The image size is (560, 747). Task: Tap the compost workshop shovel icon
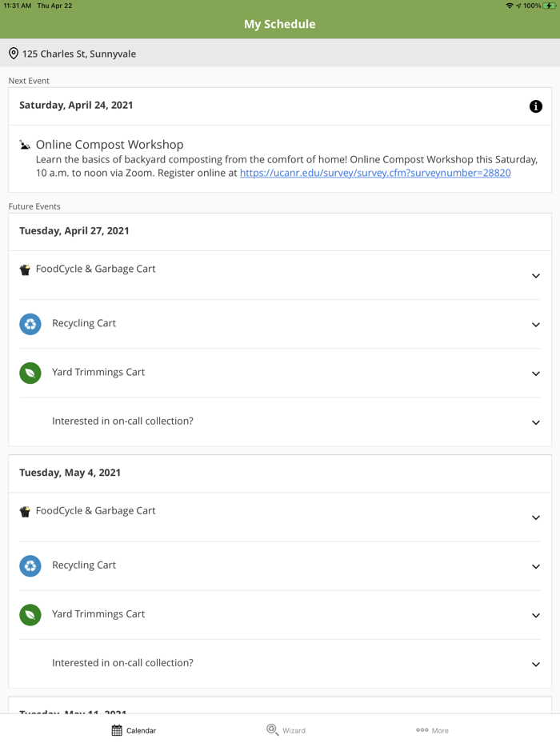25,145
